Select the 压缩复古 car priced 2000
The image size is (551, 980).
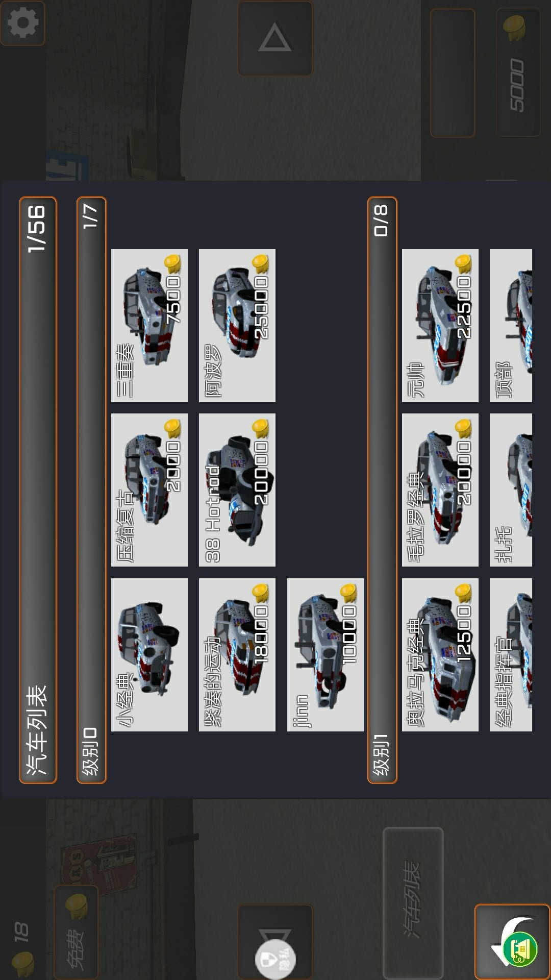pos(149,490)
